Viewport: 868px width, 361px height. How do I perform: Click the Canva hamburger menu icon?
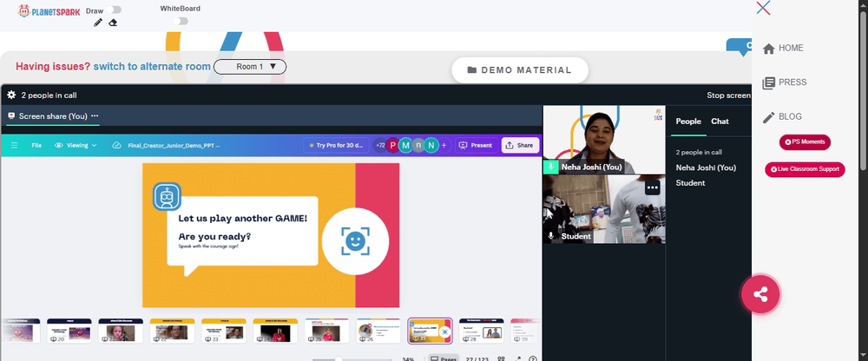15,146
